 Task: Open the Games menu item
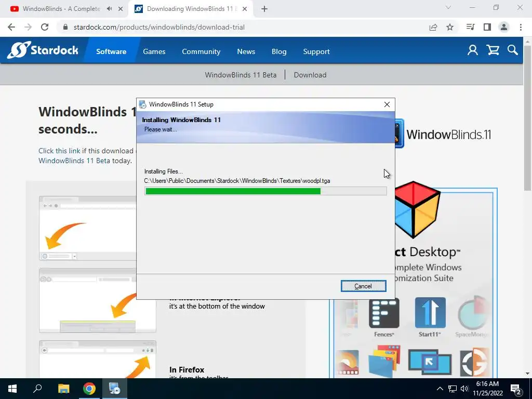coord(154,51)
